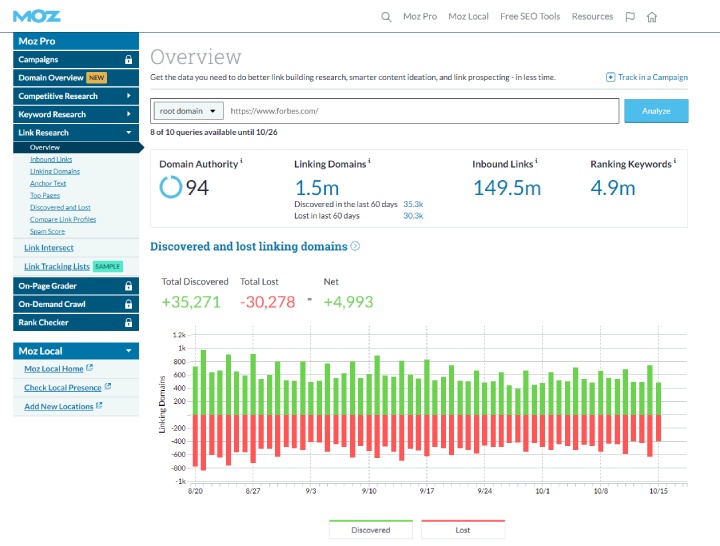Select Overview under Link Research
The height and width of the screenshot is (546, 720).
click(x=77, y=147)
